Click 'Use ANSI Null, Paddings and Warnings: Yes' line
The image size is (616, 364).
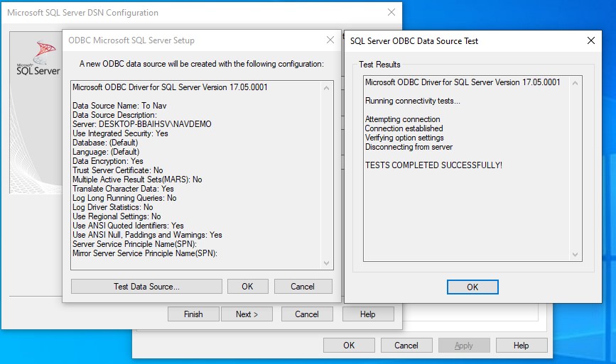coord(147,235)
